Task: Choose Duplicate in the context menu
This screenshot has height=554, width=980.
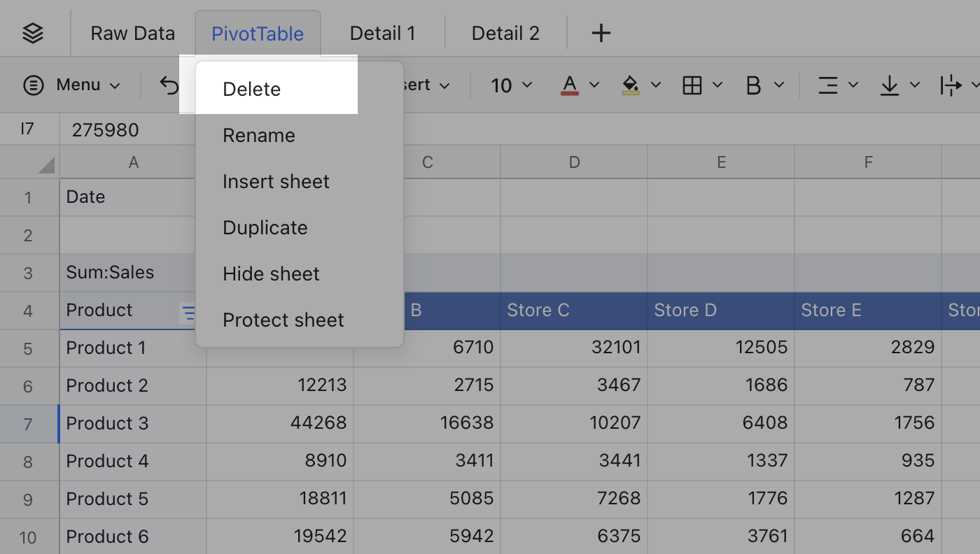Action: (x=265, y=227)
